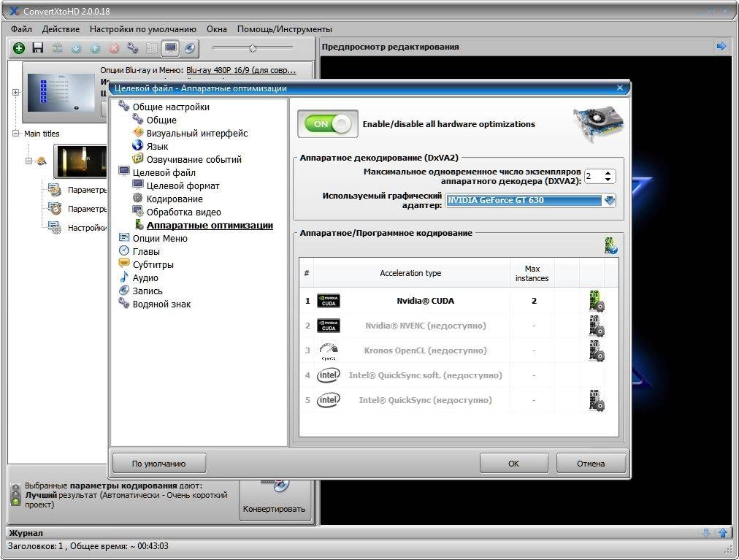
Task: Click the grayed grid toolbar icon
Action: 152,48
